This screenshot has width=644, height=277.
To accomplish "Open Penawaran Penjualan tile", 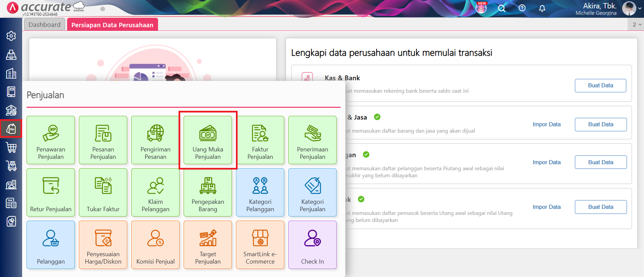I will (51, 140).
